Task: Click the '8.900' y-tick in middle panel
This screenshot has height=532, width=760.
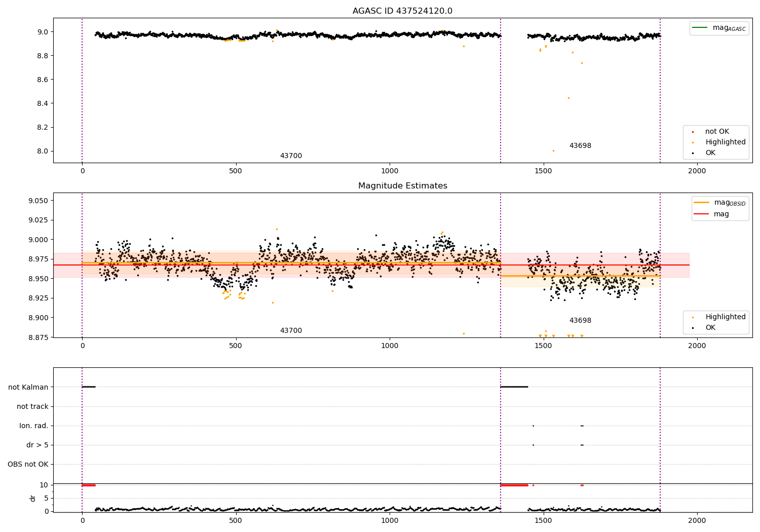Action: tap(38, 318)
